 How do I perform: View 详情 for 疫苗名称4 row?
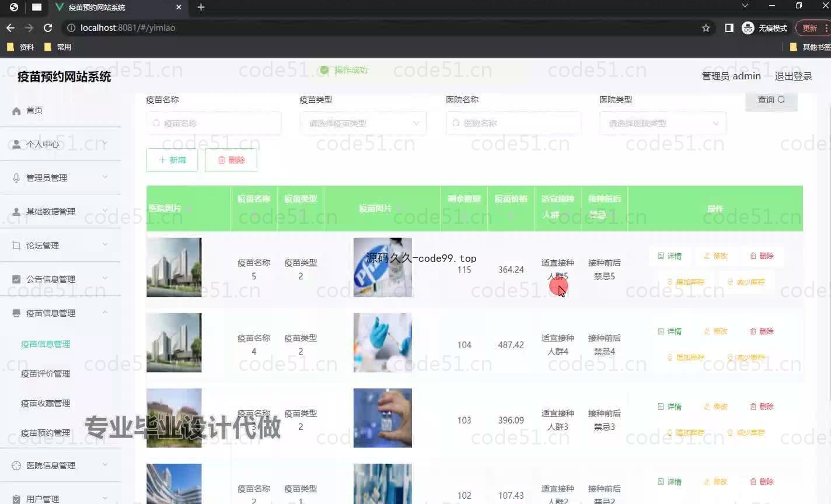[670, 331]
